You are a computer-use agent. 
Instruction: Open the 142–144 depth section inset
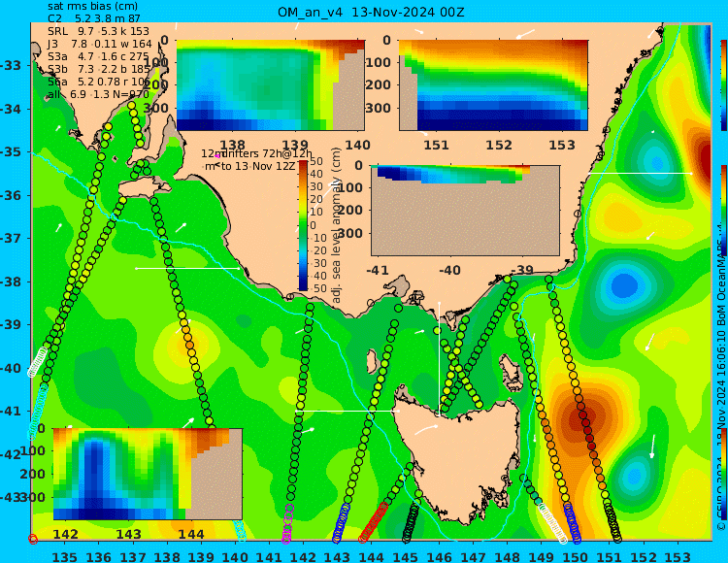tap(148, 474)
